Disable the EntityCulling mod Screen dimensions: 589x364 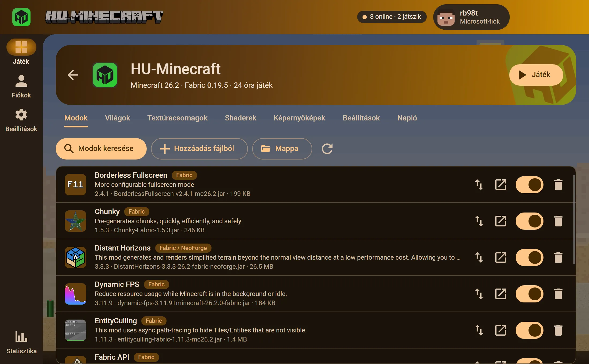pyautogui.click(x=530, y=330)
